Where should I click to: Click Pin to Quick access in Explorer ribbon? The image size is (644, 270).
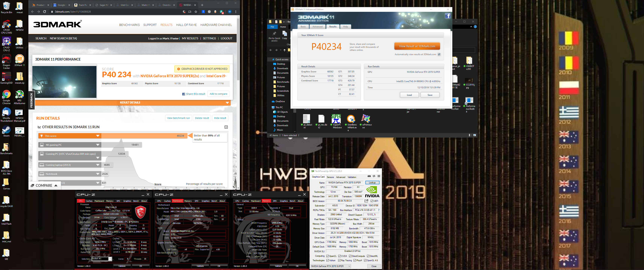tap(274, 36)
